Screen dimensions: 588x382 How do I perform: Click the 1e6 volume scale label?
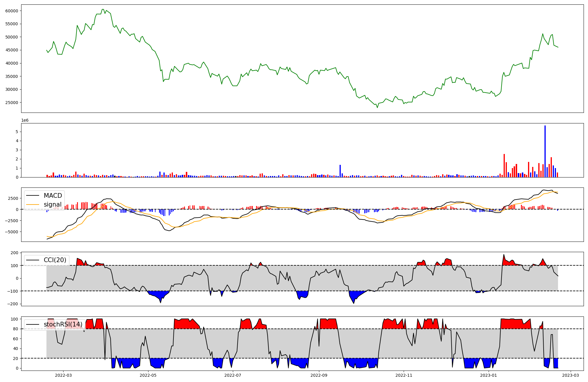[x=25, y=120]
